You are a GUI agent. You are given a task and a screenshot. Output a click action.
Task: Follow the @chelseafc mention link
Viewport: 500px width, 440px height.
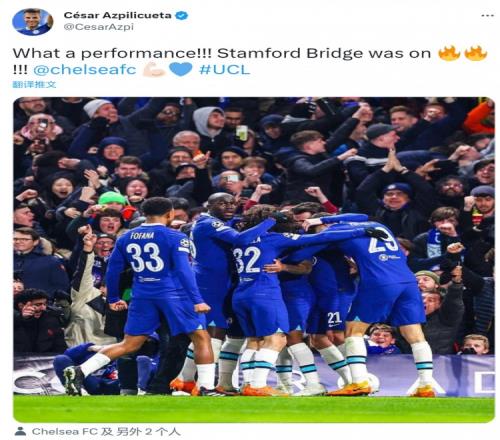(x=85, y=69)
